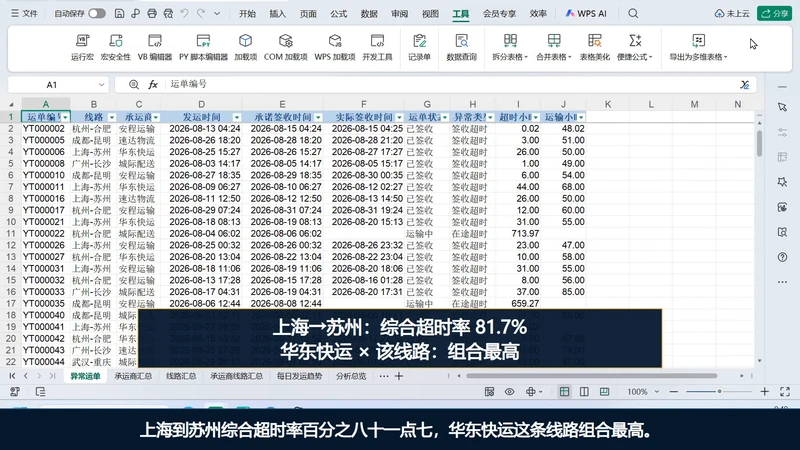Image resolution: width=800 pixels, height=450 pixels.
Task: Zoom in with the plus button
Action: 764,391
